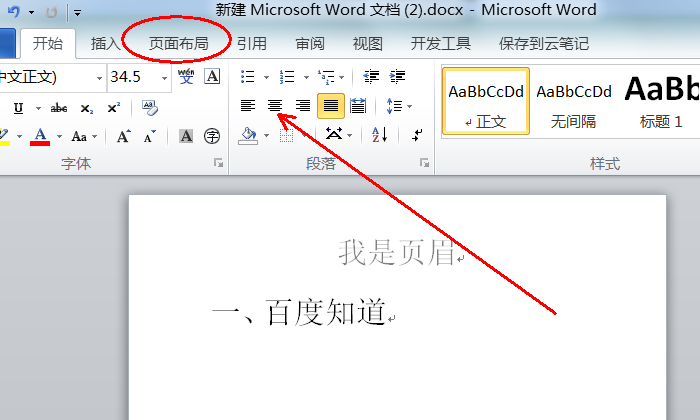Expand underline style dropdown arrow
The width and height of the screenshot is (700, 420).
[x=38, y=108]
